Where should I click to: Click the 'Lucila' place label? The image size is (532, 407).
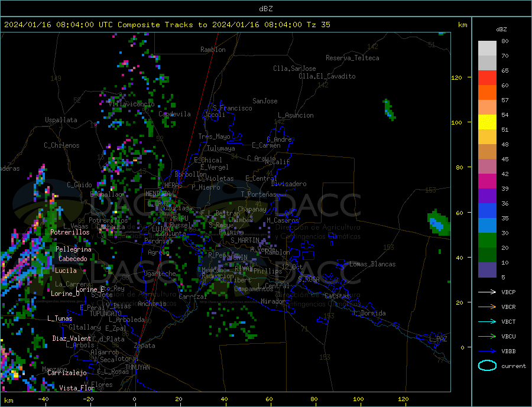pos(66,271)
